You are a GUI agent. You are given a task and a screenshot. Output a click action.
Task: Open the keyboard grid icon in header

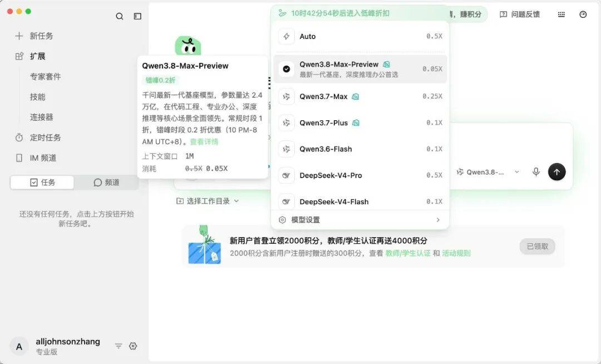point(561,14)
